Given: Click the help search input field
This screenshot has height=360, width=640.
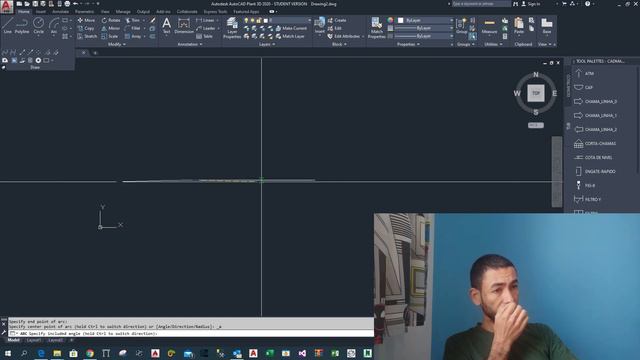Looking at the screenshot, I should pyautogui.click(x=481, y=4).
